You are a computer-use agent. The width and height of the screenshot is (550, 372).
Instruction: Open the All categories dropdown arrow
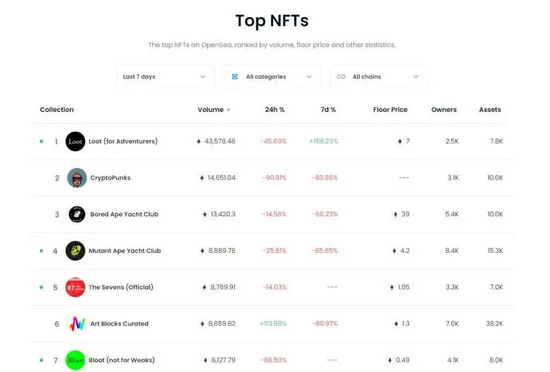click(x=309, y=77)
